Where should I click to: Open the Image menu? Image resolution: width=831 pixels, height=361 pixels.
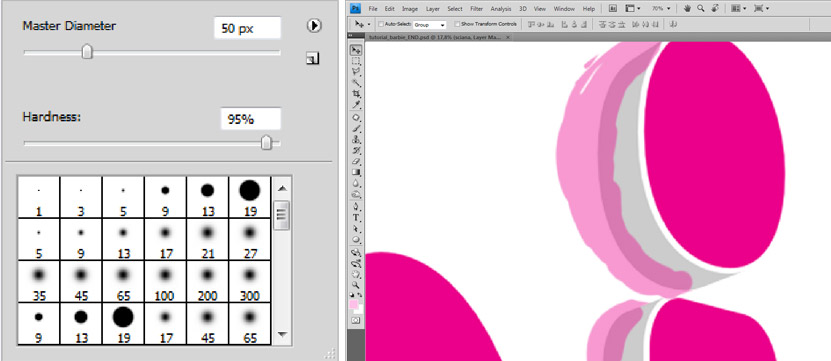410,9
